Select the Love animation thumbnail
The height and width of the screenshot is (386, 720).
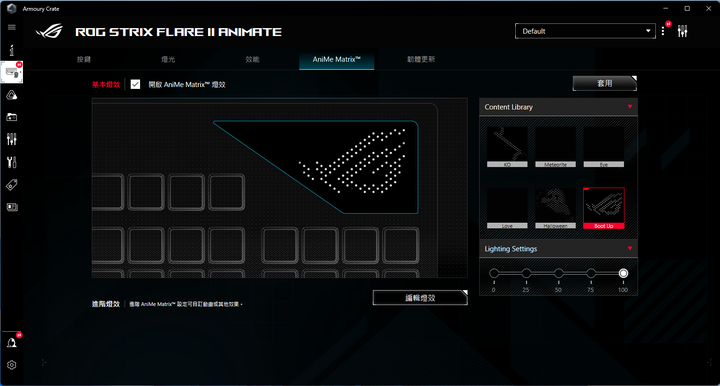[x=507, y=208]
